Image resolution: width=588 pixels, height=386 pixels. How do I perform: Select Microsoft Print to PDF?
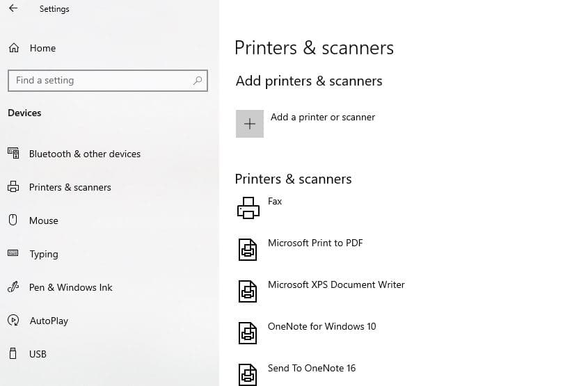click(x=315, y=243)
